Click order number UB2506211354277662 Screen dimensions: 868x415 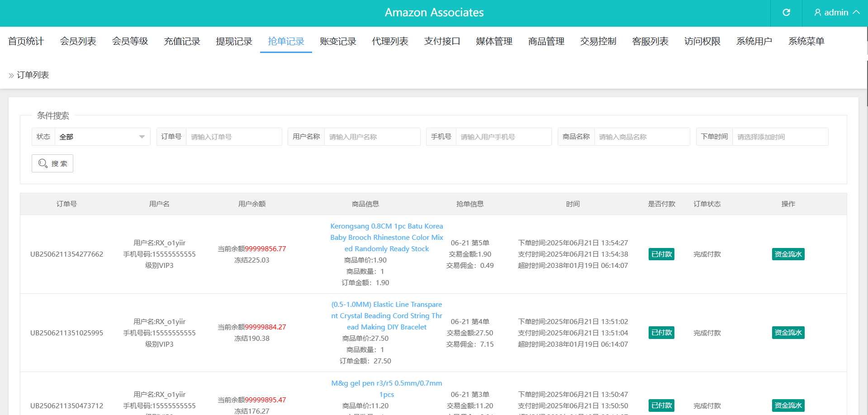click(66, 254)
